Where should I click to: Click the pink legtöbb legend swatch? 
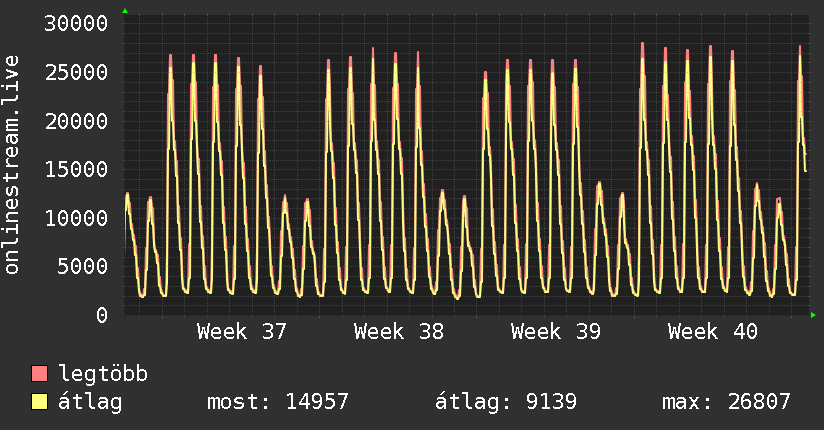(x=39, y=373)
